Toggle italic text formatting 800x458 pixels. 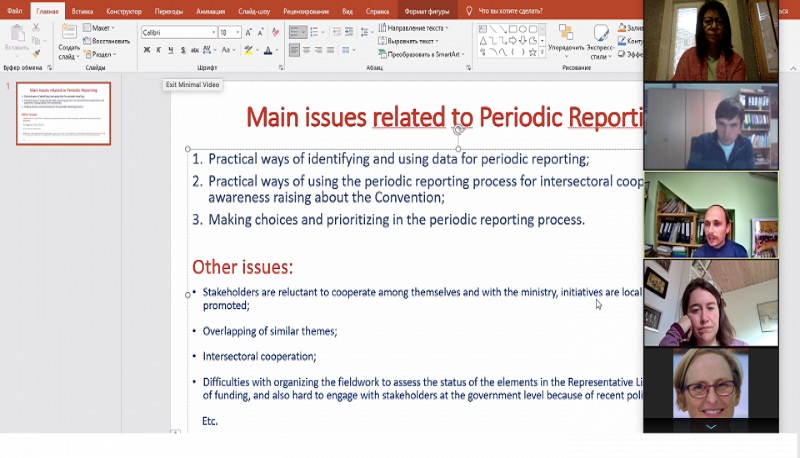click(158, 50)
